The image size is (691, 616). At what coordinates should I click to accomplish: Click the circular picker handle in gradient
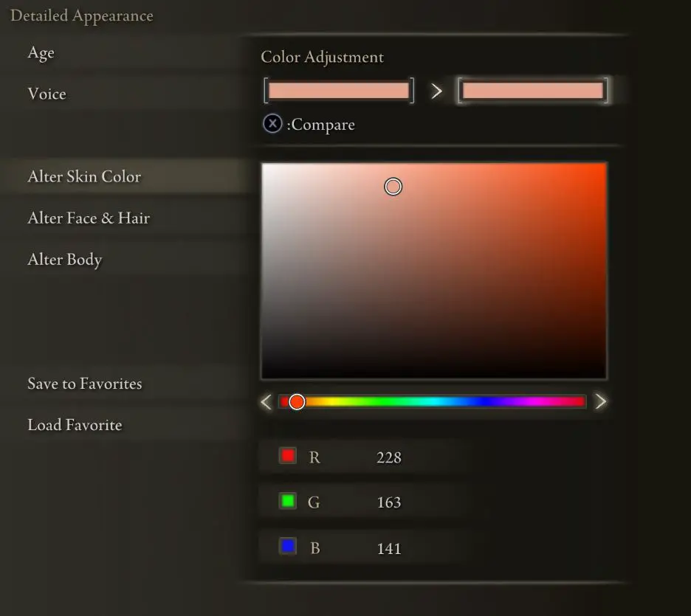coord(393,187)
